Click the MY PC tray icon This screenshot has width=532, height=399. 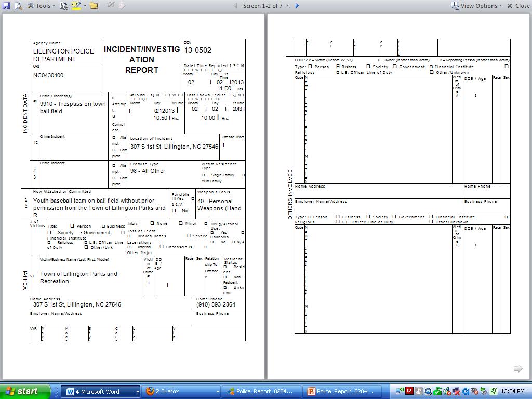(494, 392)
